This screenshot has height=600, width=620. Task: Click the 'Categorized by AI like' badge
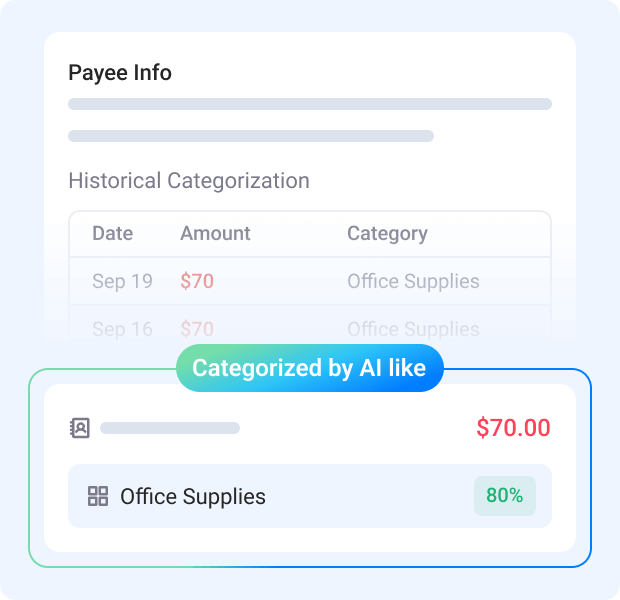(x=309, y=368)
